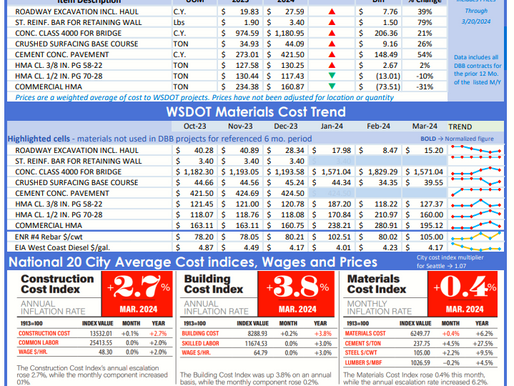Click the 187.20 Jan-24 HMA value
514x386 pixels.
pos(339,204)
